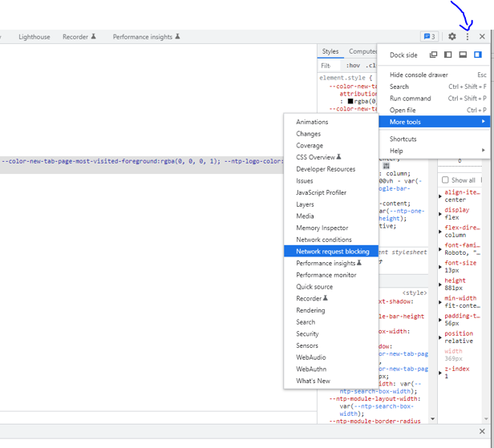Open Memory Inspector
The width and height of the screenshot is (494, 448).
(331, 228)
